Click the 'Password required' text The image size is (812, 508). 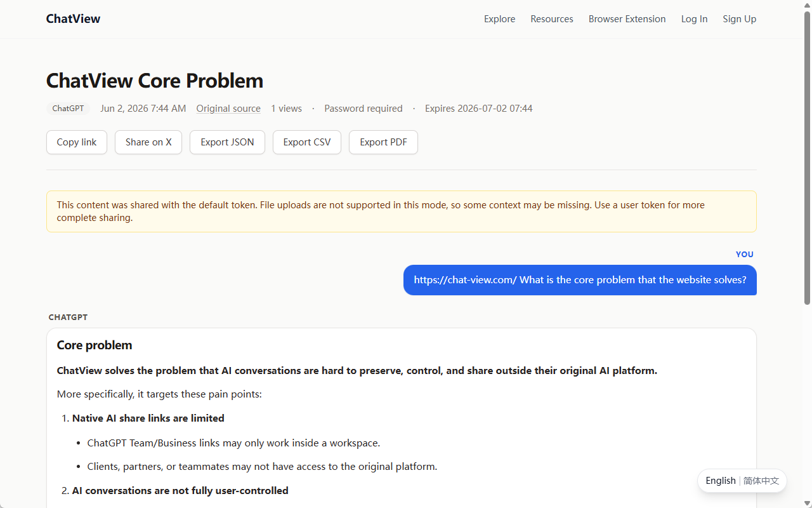[x=363, y=109]
